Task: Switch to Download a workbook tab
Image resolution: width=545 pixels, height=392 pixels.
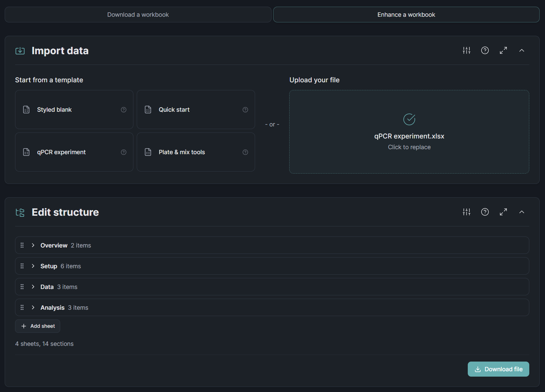Action: click(x=138, y=15)
